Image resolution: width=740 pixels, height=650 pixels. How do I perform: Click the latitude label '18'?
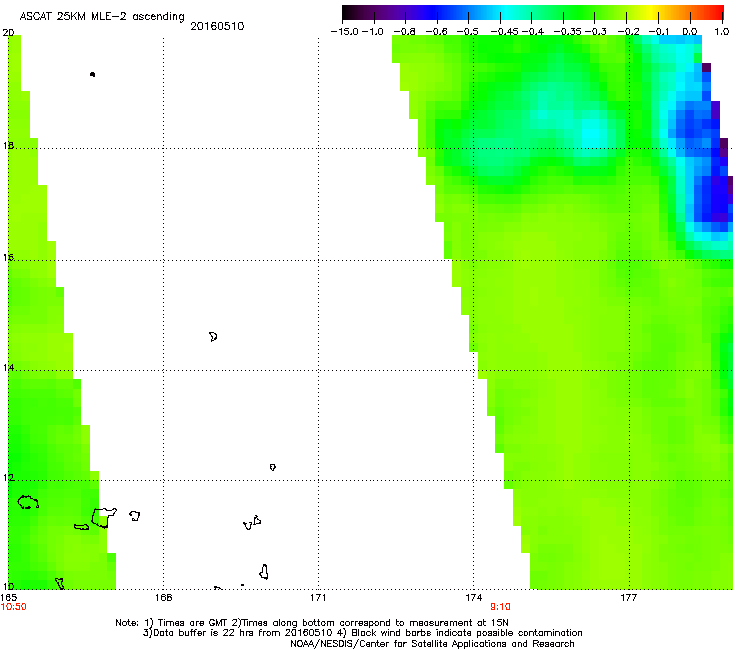(x=8, y=146)
